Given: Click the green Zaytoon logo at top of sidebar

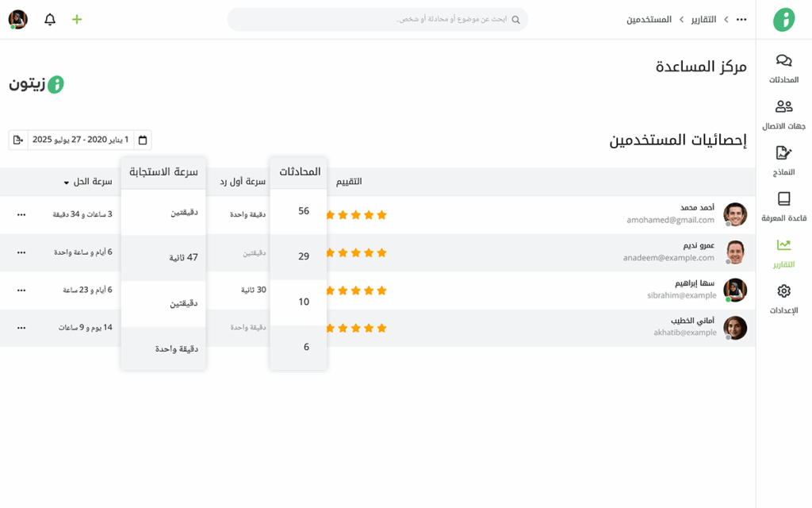Looking at the screenshot, I should [783, 20].
